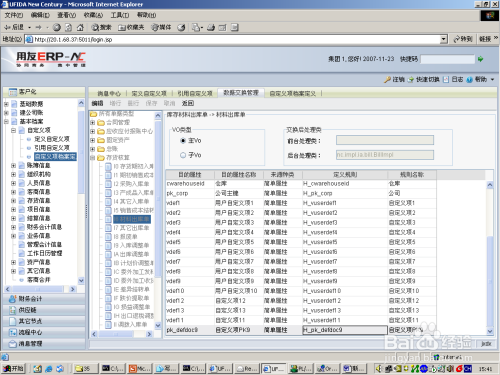Click the document type tree vertical scrollbar
Viewport: 500px width, 375px height.
(158, 220)
